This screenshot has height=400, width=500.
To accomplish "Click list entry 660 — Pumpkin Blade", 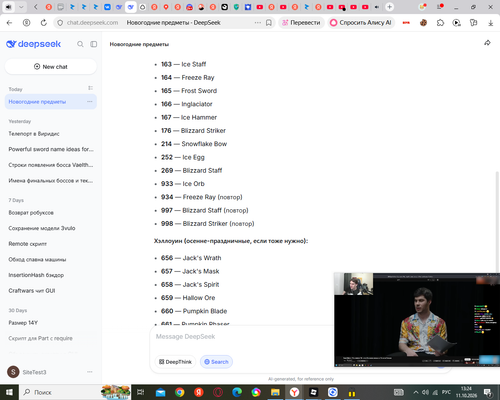I will click(x=194, y=311).
